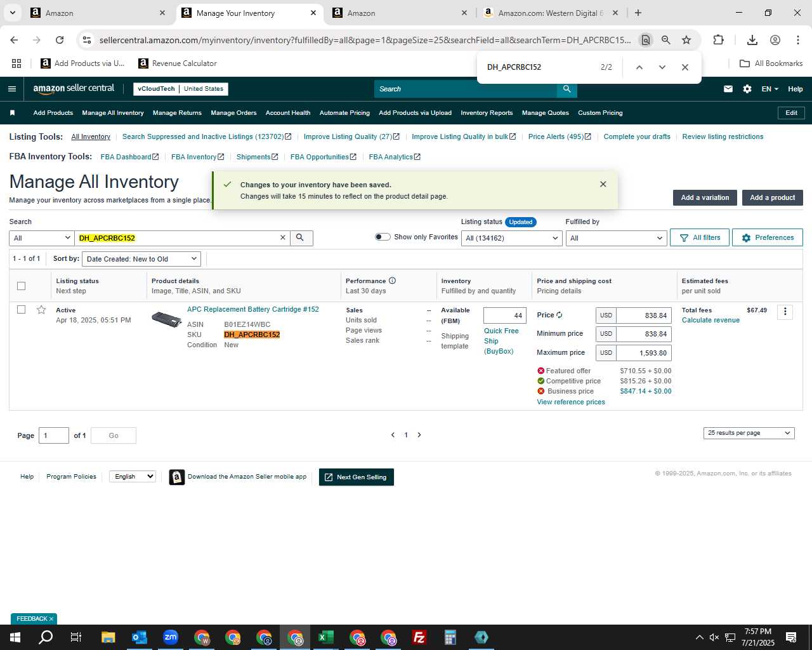This screenshot has width=812, height=650.
Task: Click the top search magnifier button
Action: 567,89
